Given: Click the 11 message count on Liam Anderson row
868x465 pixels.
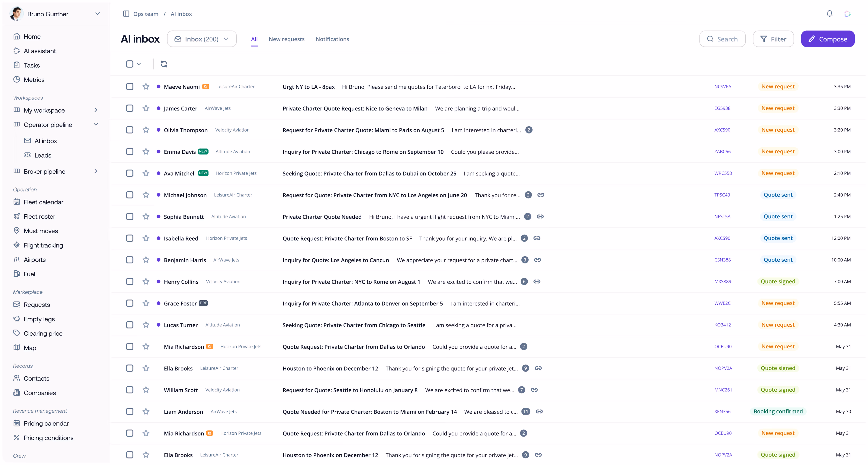Looking at the screenshot, I should tap(525, 411).
